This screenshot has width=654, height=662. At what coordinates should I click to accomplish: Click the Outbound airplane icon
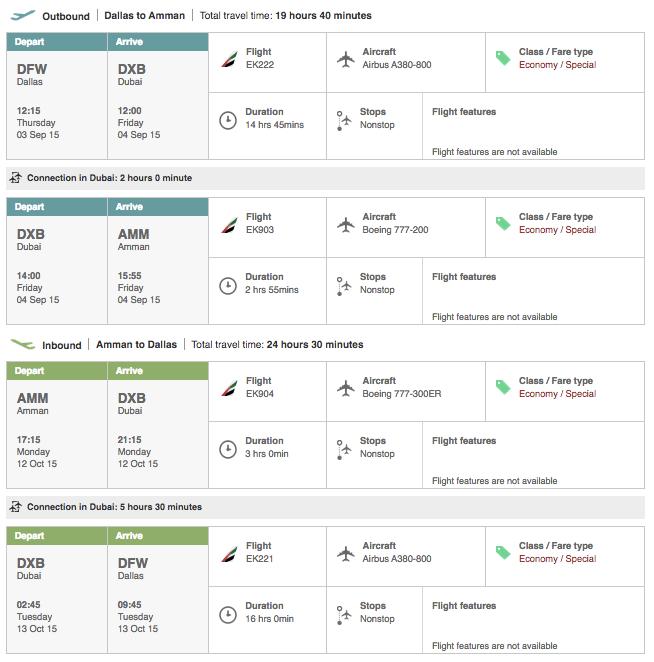coord(22,16)
